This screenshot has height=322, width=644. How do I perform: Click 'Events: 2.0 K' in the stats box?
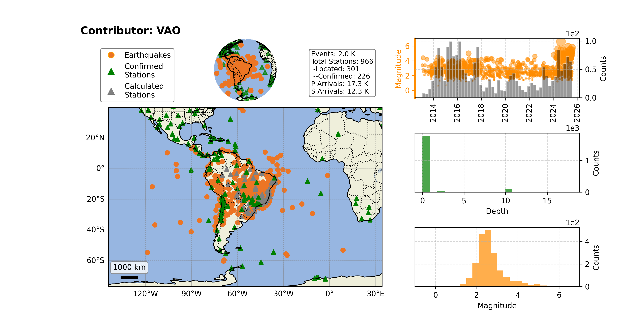click(333, 54)
